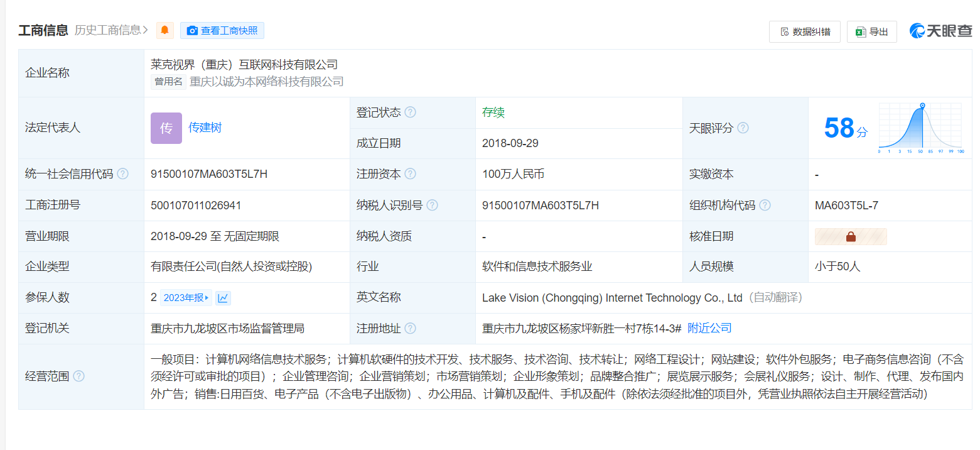The width and height of the screenshot is (980, 450).
Task: Click the locked 核准日期 value
Action: coord(851,236)
